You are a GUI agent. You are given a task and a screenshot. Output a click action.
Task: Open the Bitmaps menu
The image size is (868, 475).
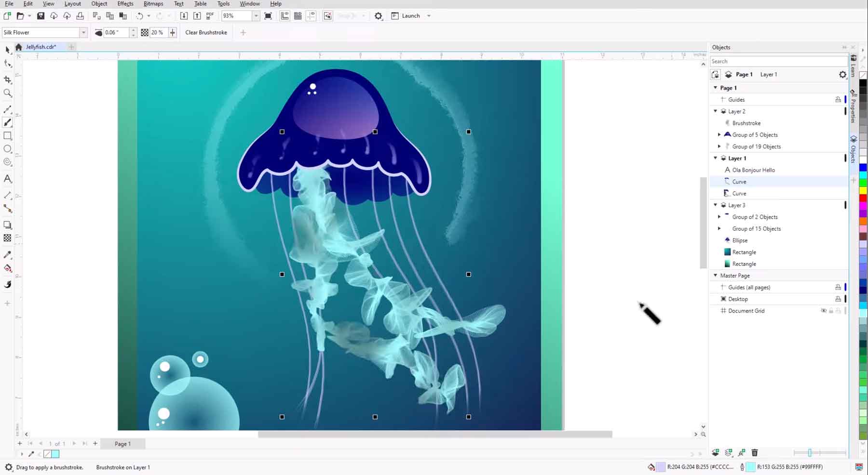tap(153, 3)
